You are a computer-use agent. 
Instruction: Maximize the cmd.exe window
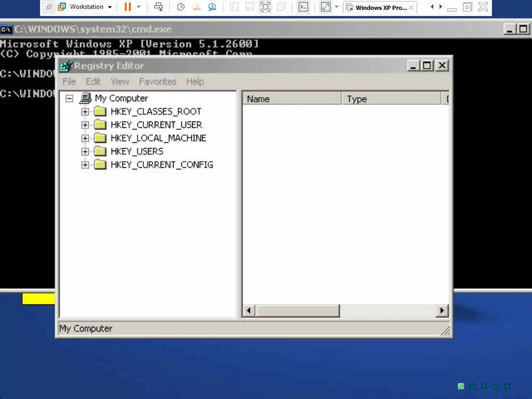click(x=523, y=29)
